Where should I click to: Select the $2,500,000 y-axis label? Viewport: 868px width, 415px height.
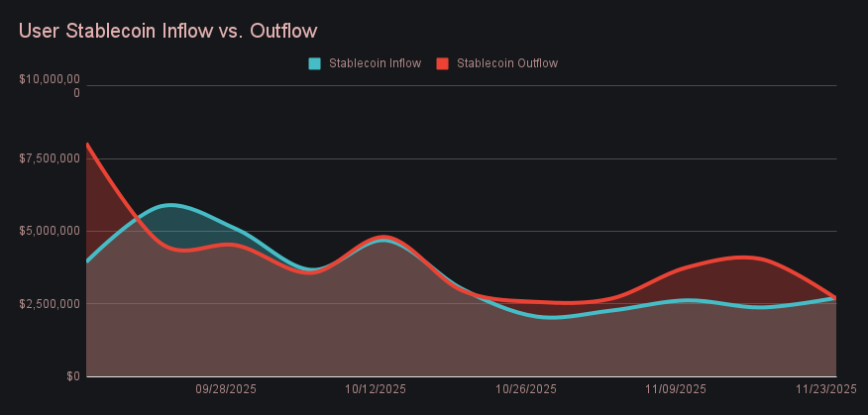point(50,303)
